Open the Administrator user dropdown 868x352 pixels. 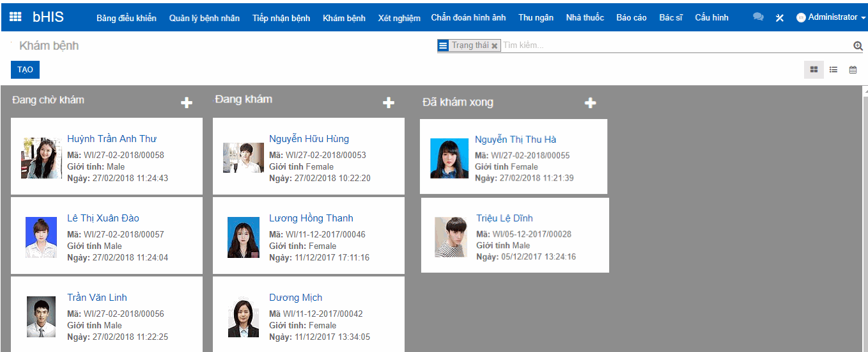click(x=831, y=17)
